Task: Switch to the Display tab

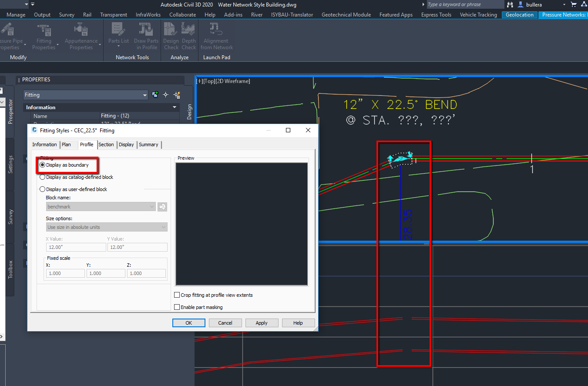Action: point(126,144)
